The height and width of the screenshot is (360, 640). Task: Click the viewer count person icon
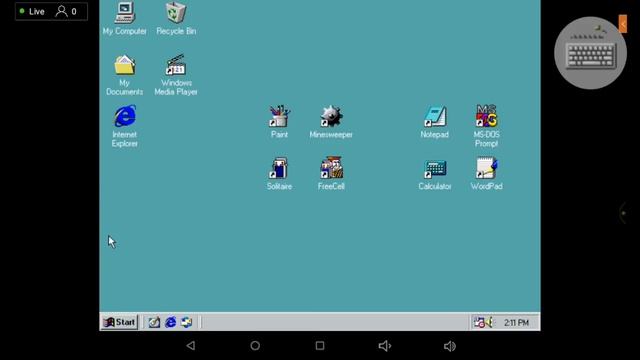(61, 11)
